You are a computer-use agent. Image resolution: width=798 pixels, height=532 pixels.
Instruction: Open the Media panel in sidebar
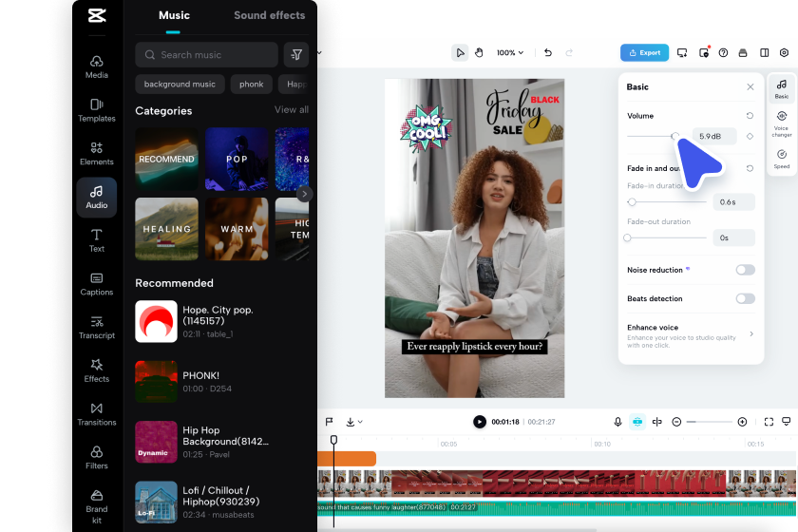pos(97,67)
